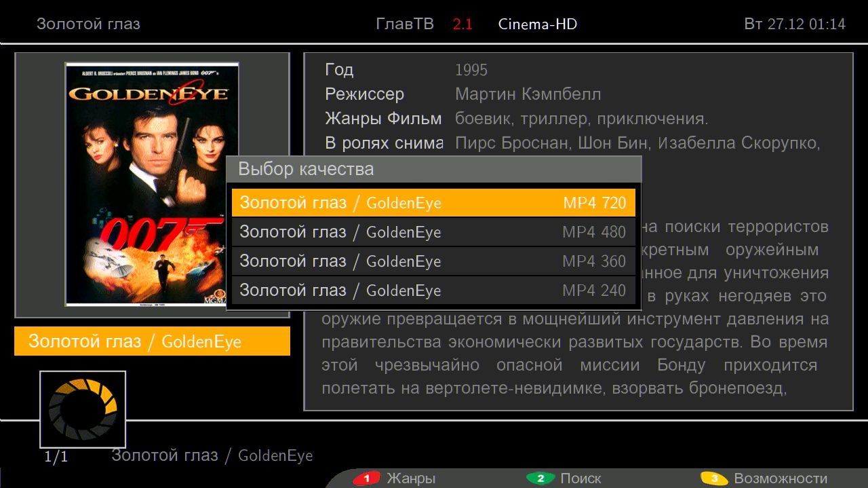Screen dimensions: 868x488
Task: Click description line starting этой чрезвычайно опасной
Action: [x=570, y=365]
